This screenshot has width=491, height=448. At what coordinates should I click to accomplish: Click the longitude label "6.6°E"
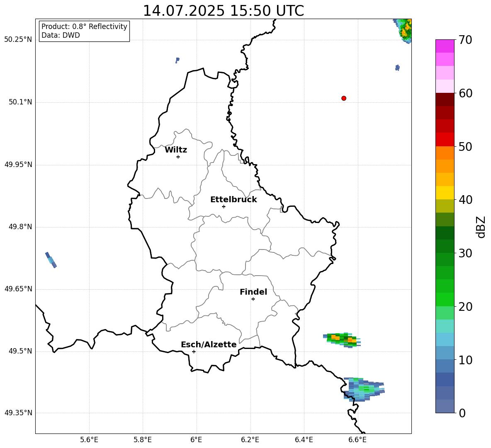click(357, 440)
